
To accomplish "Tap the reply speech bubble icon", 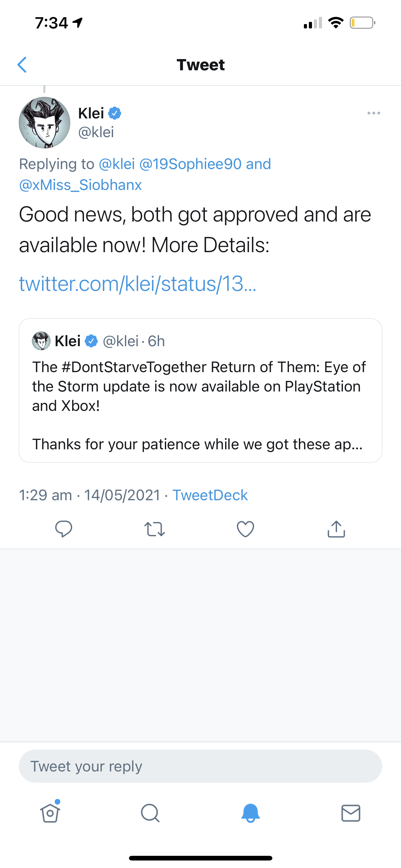I will [63, 528].
